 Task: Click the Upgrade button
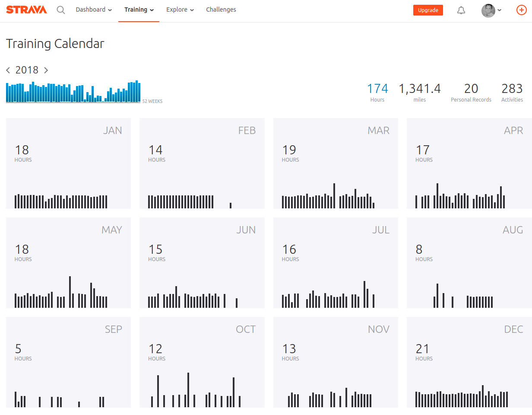428,10
